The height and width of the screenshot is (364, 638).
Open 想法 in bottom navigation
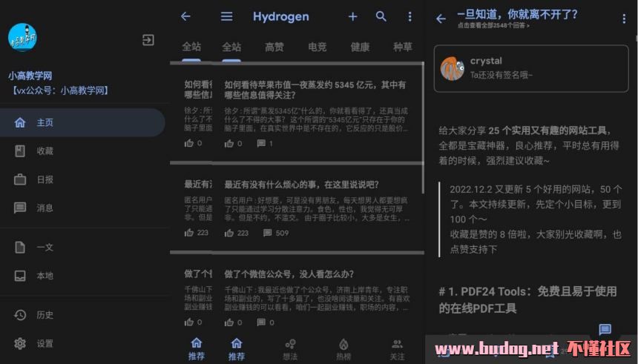pyautogui.click(x=290, y=350)
